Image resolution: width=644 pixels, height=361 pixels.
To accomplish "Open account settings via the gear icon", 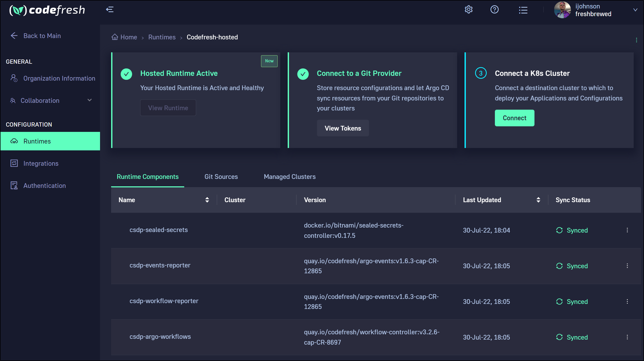I will click(x=468, y=10).
